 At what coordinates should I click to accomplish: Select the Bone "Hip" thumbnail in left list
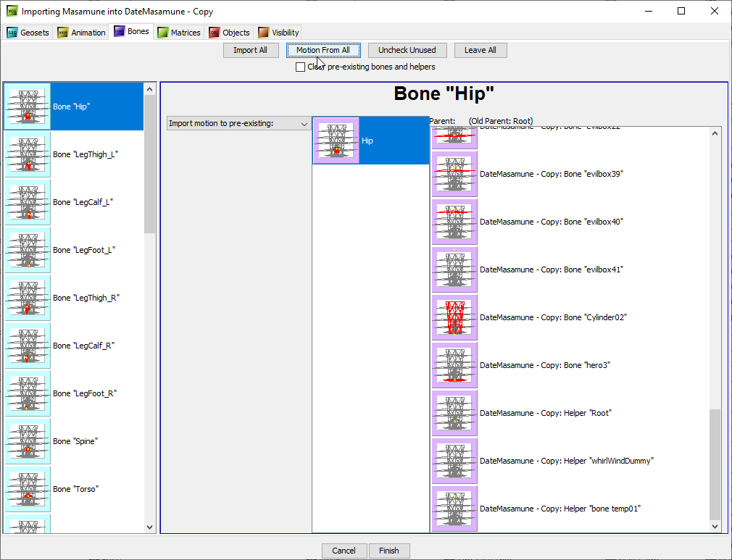[x=28, y=106]
